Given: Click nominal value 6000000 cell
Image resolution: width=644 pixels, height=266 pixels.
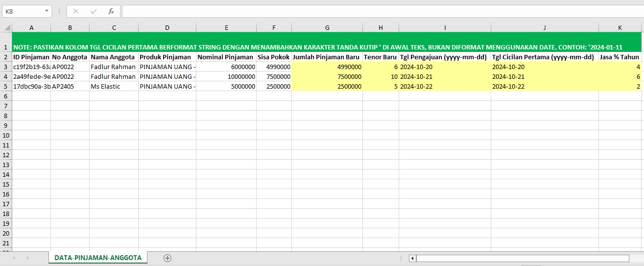Looking at the screenshot, I should pyautogui.click(x=226, y=67).
